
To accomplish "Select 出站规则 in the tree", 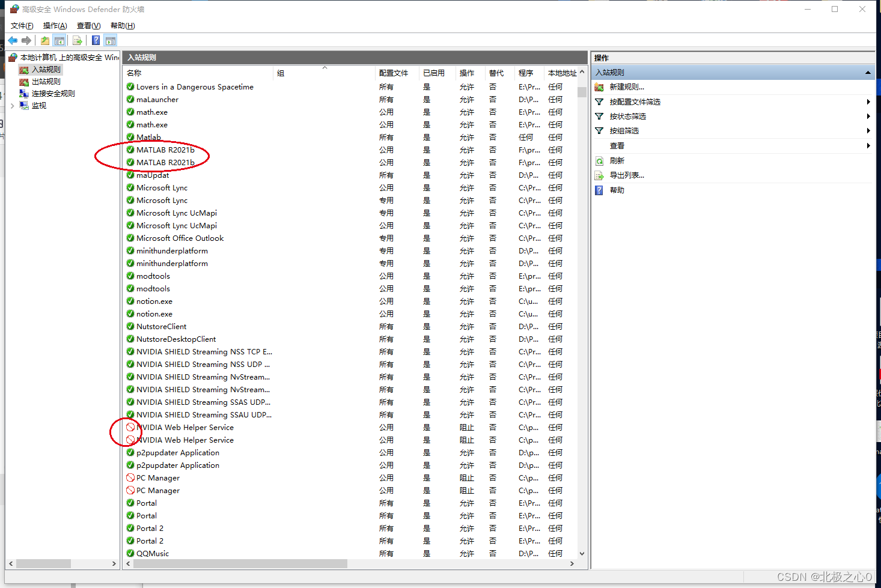I will tap(46, 82).
